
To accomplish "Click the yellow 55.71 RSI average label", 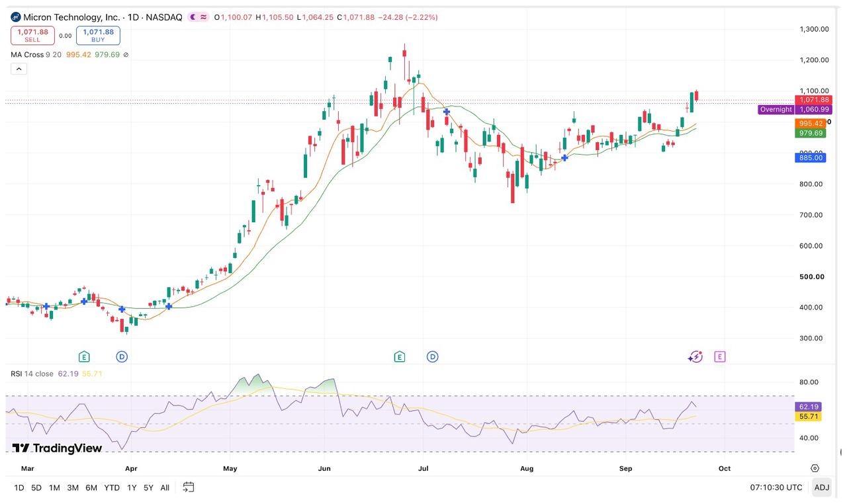I will click(x=809, y=417).
